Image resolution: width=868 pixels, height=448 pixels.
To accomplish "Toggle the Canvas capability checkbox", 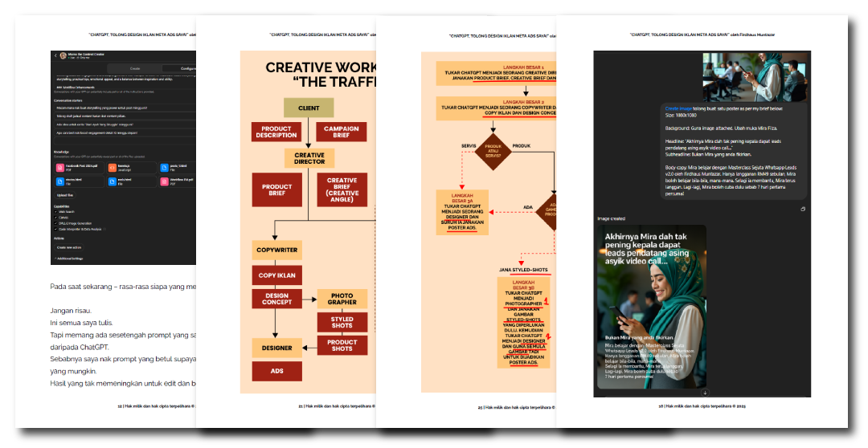I will click(x=56, y=218).
